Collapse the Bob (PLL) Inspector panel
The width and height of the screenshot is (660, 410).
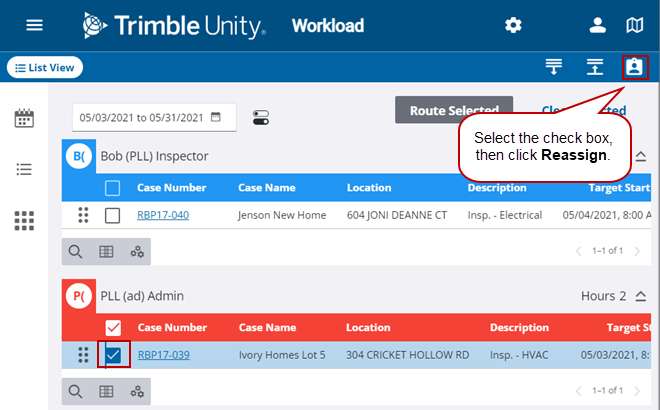click(x=641, y=157)
